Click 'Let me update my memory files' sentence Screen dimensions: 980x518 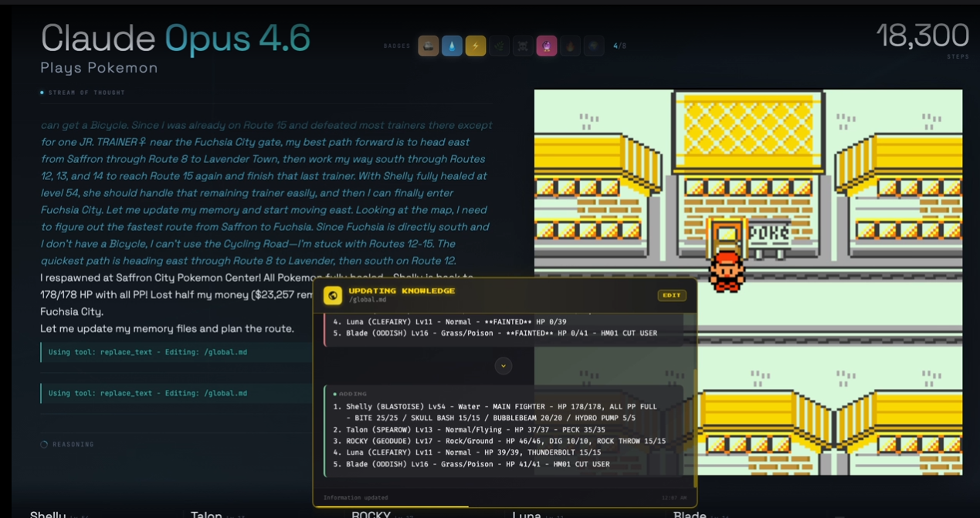(167, 329)
